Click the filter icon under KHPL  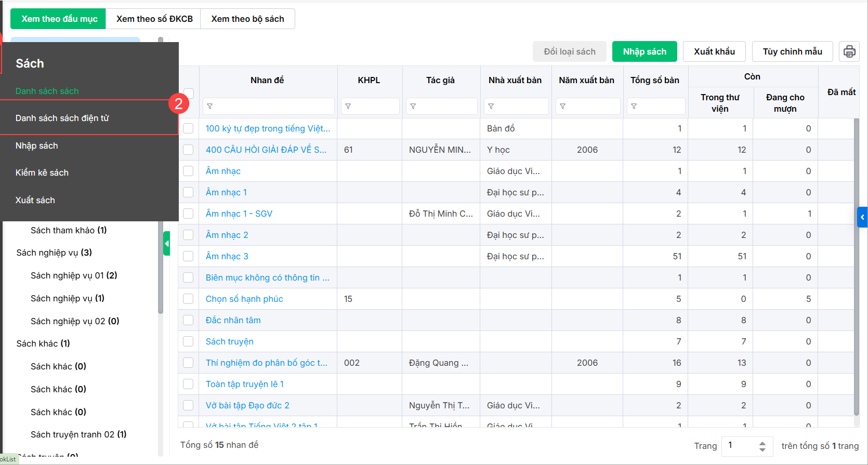348,107
